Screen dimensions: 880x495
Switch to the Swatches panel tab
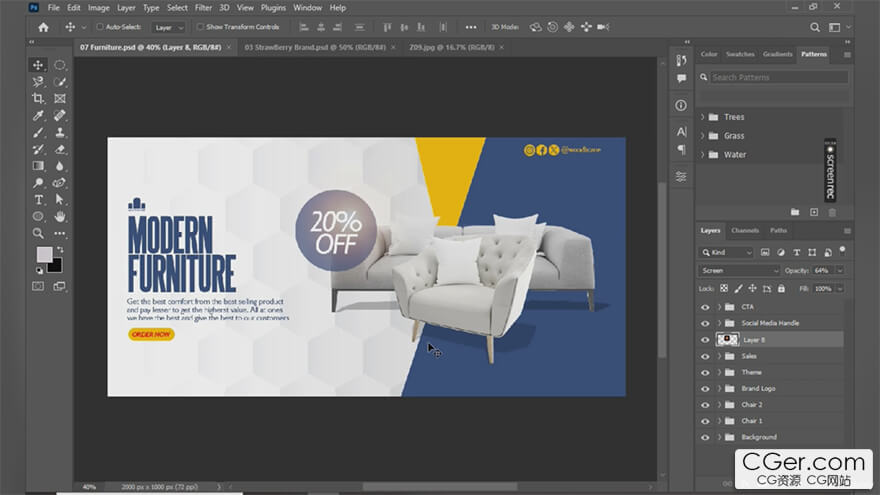740,54
